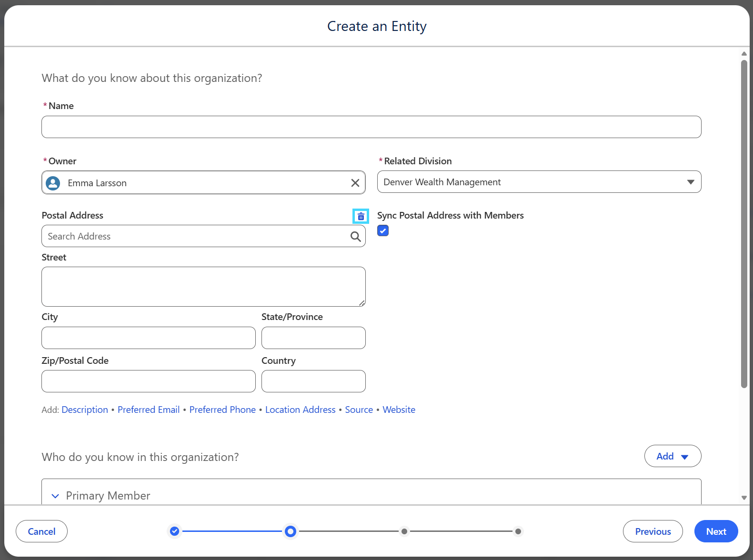Open the Add members dropdown button
753x560 pixels.
(673, 456)
